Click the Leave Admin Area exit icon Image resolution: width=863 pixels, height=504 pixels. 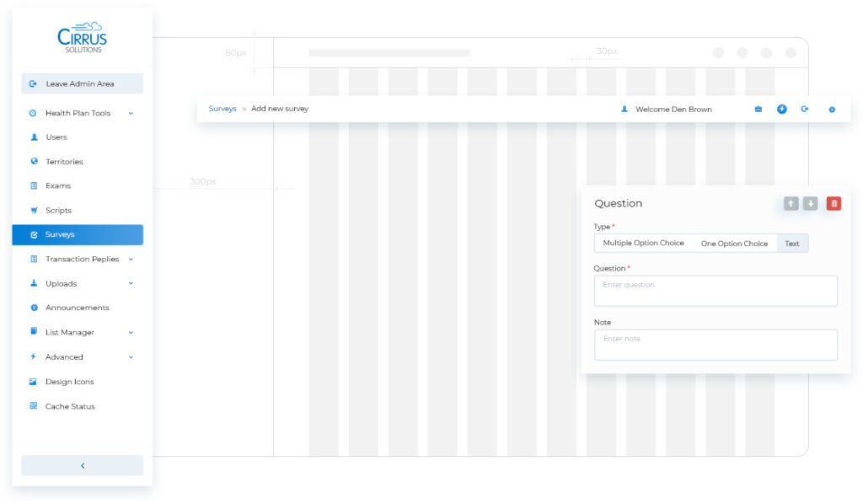(33, 83)
